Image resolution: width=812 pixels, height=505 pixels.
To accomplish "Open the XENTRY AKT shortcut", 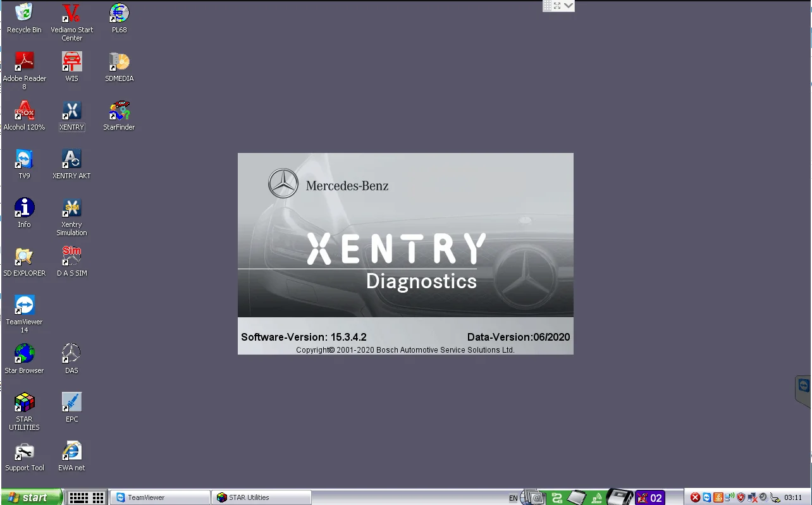I will [x=71, y=164].
